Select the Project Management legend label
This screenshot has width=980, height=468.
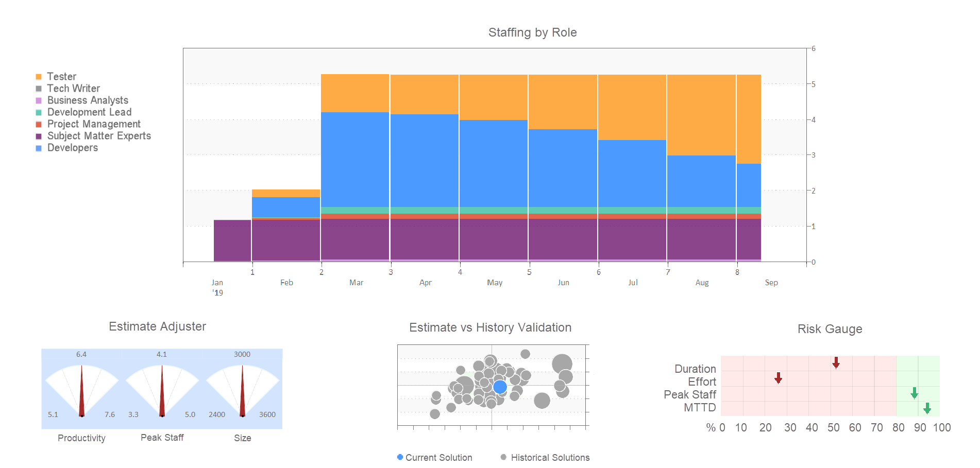tap(94, 124)
